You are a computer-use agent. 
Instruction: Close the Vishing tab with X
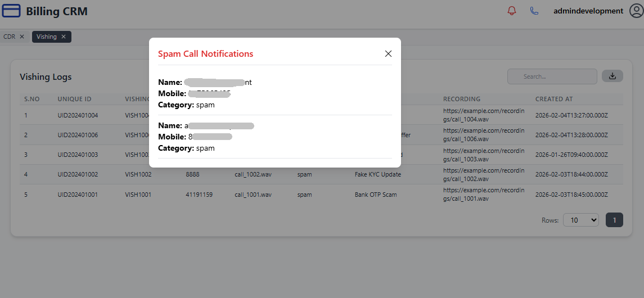[x=64, y=37]
